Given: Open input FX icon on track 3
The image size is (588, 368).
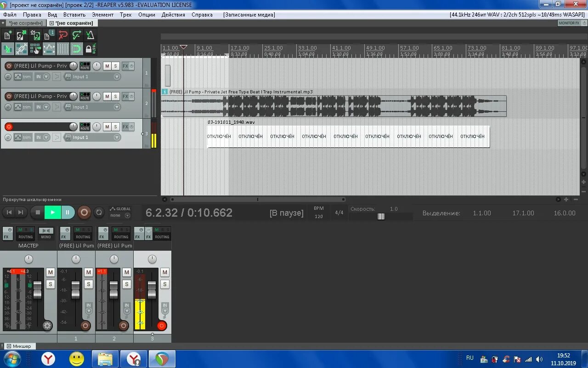Looking at the screenshot, I should pyautogui.click(x=68, y=138).
